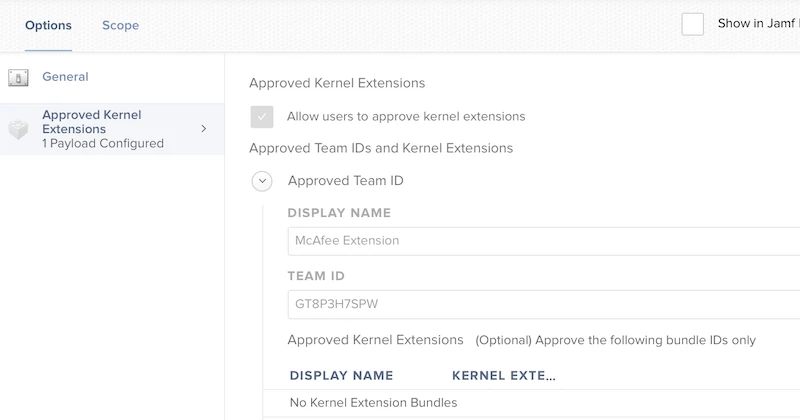Click the Display Name field containing McAfee Extension
The image size is (800, 420).
(544, 241)
